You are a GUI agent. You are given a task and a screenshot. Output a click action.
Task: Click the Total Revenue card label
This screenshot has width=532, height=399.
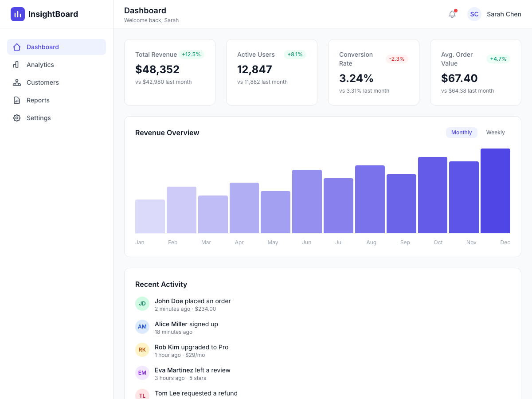coord(156,55)
